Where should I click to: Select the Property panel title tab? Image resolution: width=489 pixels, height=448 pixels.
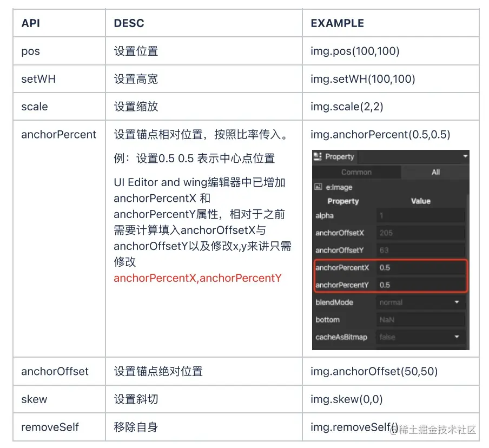point(335,156)
